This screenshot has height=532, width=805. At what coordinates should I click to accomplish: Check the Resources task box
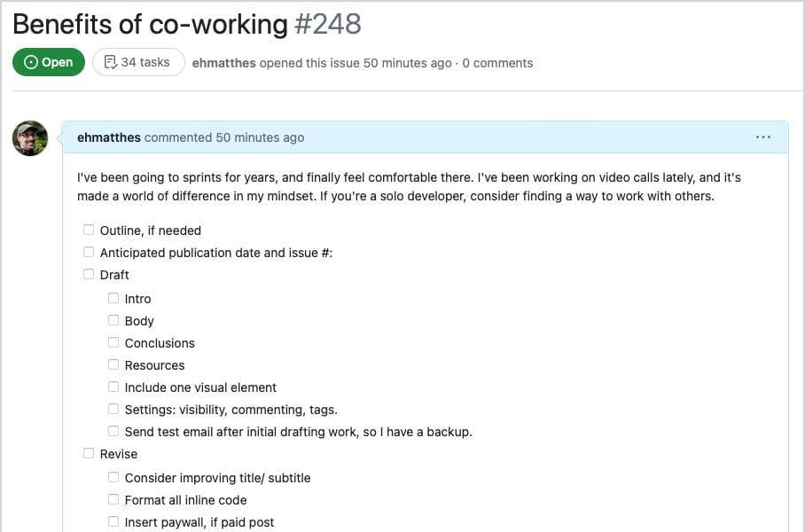113,364
